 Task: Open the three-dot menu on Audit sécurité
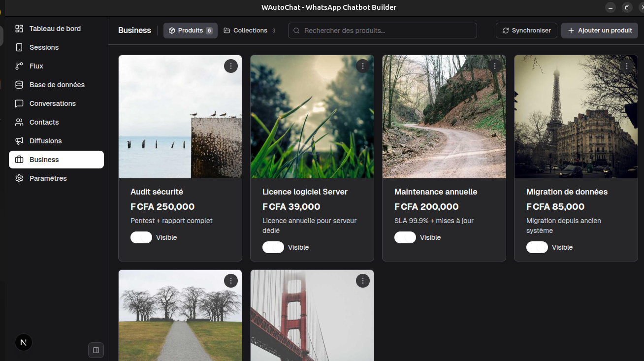231,66
